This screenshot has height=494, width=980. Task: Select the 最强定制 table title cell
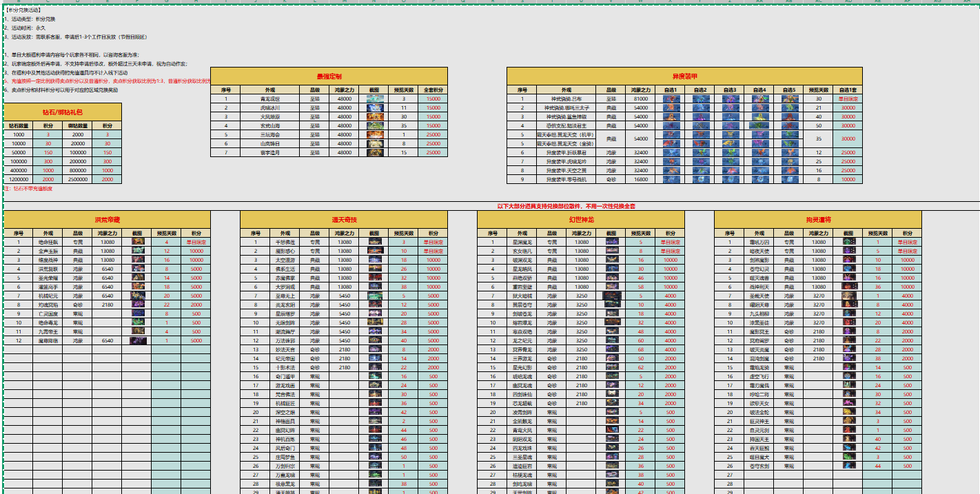[x=329, y=76]
